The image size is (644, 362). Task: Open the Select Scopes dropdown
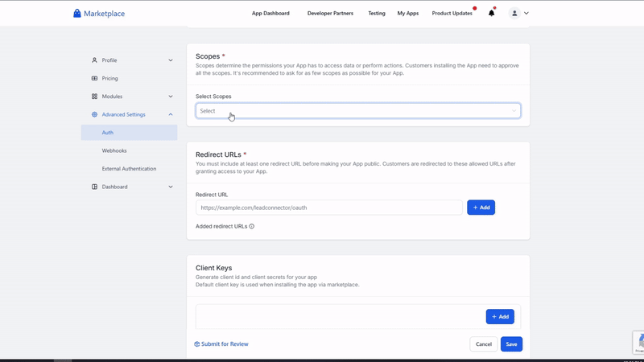point(358,111)
